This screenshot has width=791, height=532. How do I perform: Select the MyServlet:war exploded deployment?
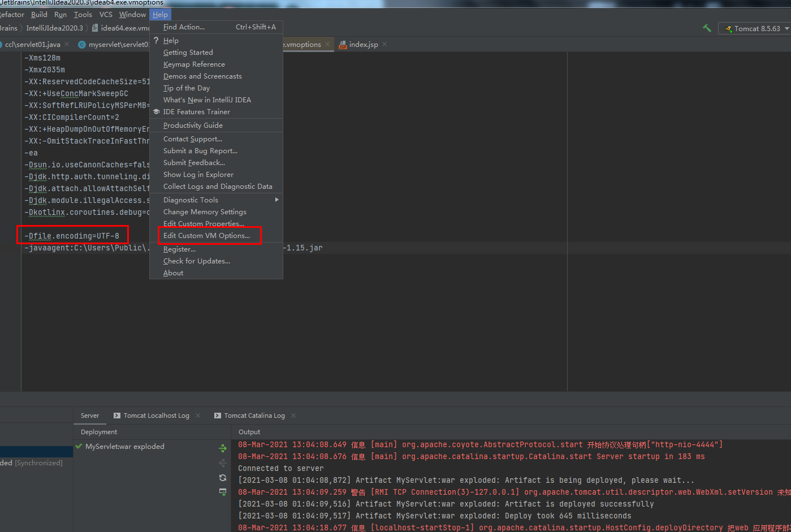click(124, 446)
